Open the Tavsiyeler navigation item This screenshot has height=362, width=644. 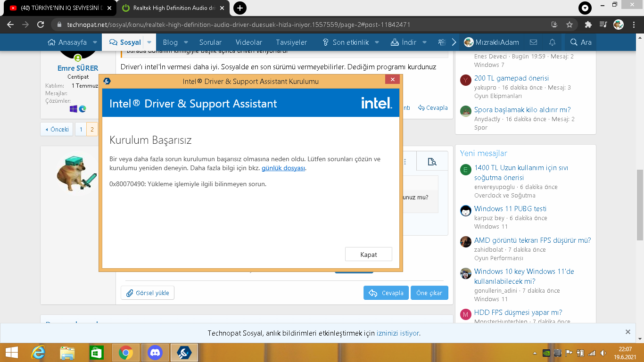pos(291,42)
